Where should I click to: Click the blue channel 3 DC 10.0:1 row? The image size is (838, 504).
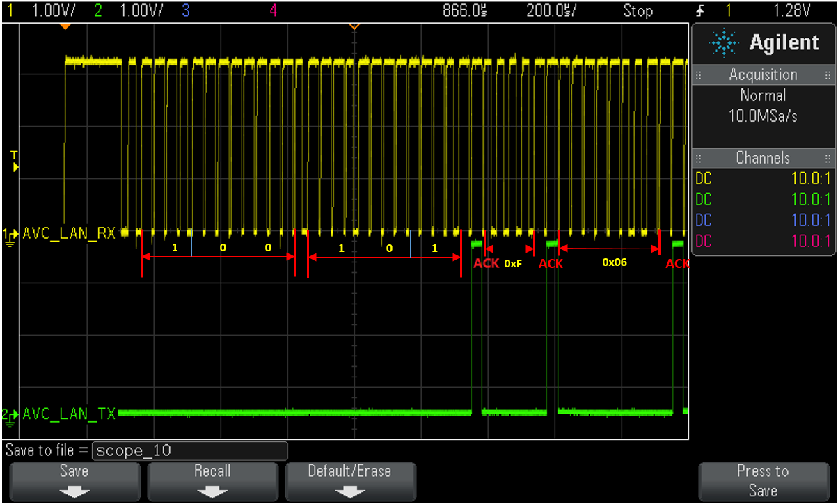764,221
